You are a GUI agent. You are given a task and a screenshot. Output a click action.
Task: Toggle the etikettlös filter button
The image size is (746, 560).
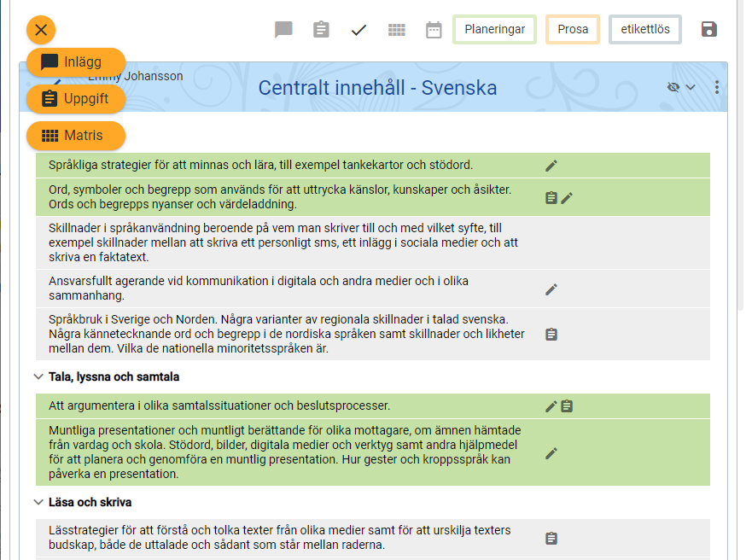tap(644, 30)
